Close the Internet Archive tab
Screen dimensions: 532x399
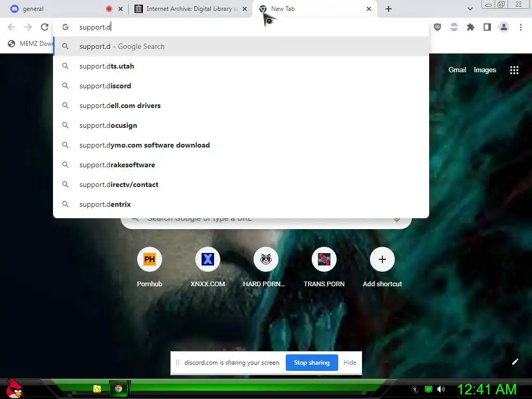click(x=245, y=9)
